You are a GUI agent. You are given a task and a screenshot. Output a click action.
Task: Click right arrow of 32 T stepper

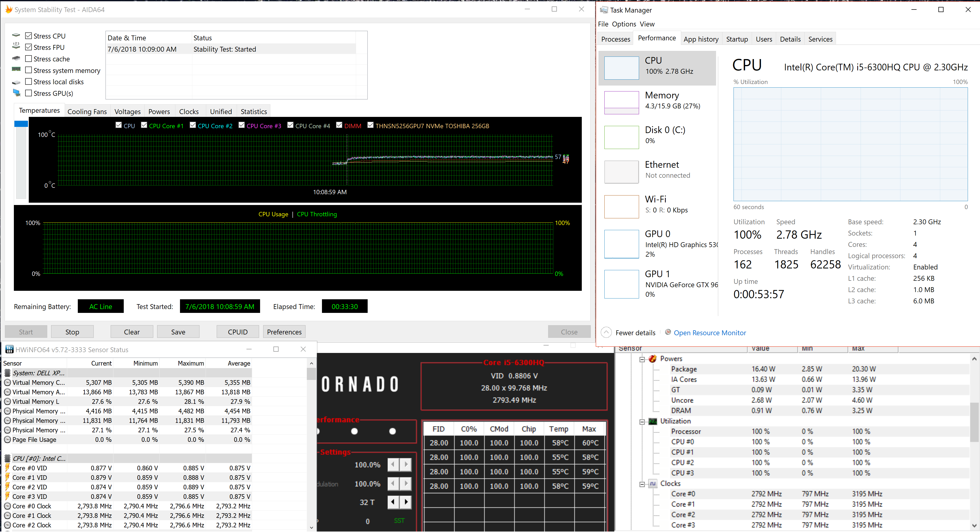[x=406, y=502]
